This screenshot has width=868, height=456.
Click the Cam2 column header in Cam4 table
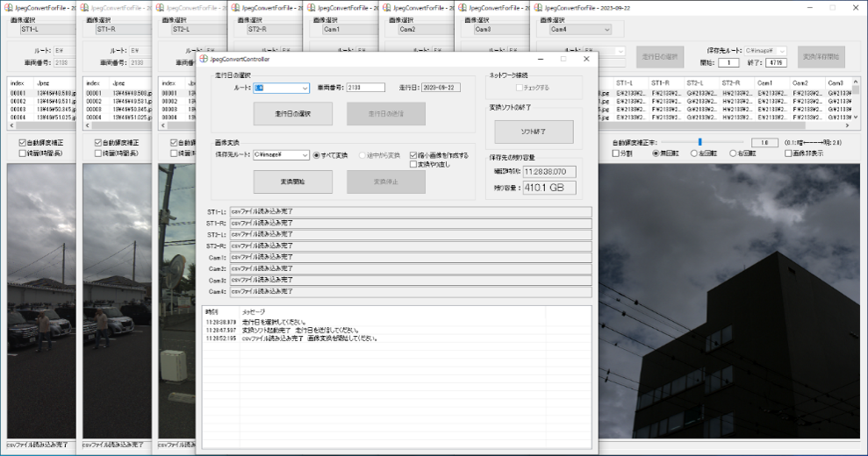pos(807,83)
